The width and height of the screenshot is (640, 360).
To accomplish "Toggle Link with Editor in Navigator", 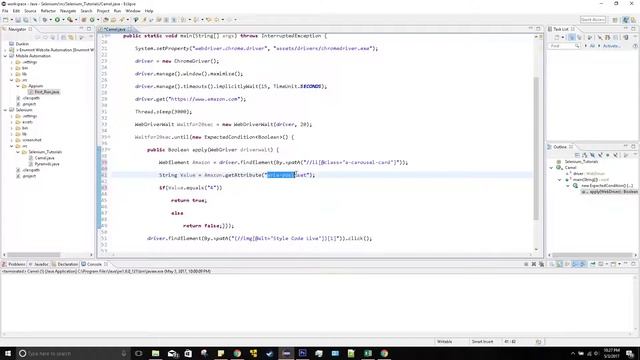I will point(70,37).
